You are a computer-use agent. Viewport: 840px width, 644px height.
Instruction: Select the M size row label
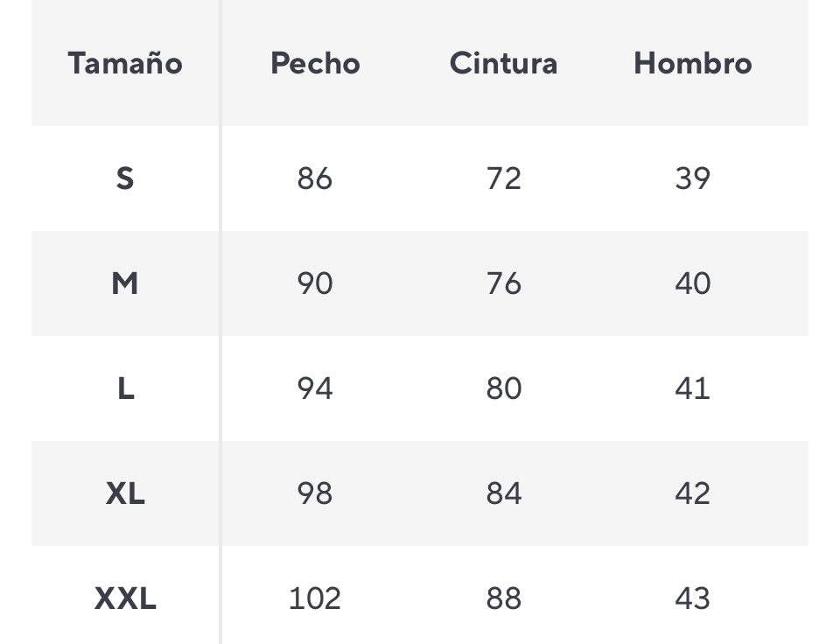point(125,283)
